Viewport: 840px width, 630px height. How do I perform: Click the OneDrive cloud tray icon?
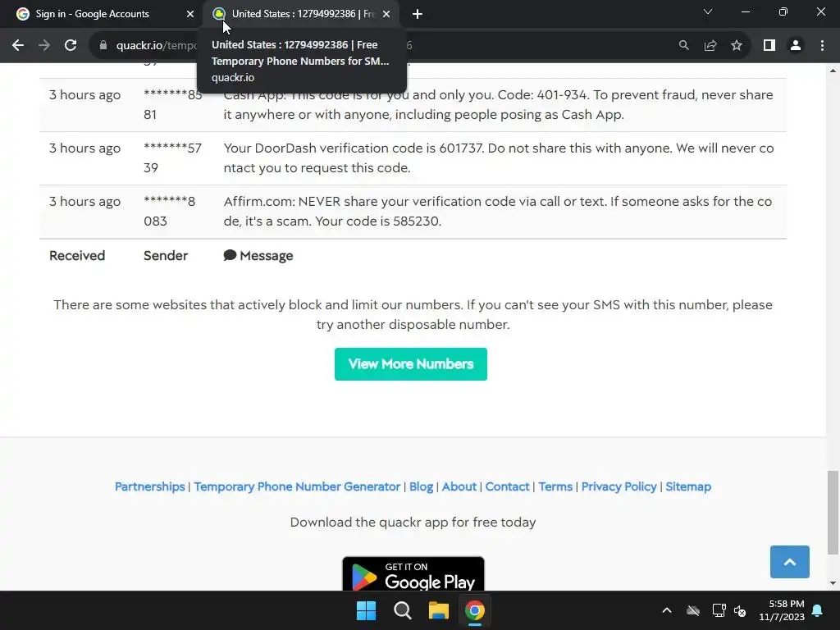click(693, 610)
